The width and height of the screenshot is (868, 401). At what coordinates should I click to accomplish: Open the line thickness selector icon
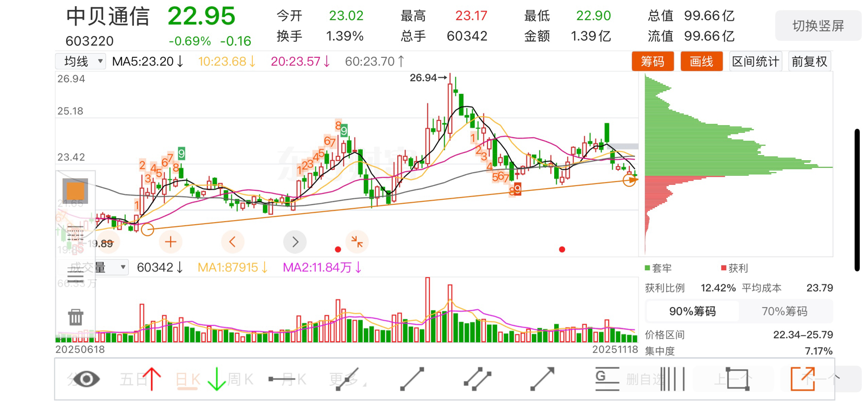[x=76, y=275]
